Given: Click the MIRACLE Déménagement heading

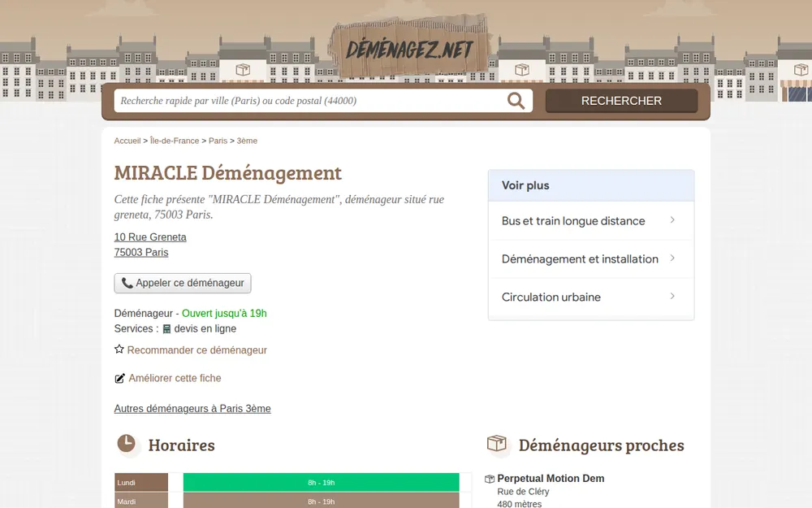Looking at the screenshot, I should pyautogui.click(x=228, y=172).
